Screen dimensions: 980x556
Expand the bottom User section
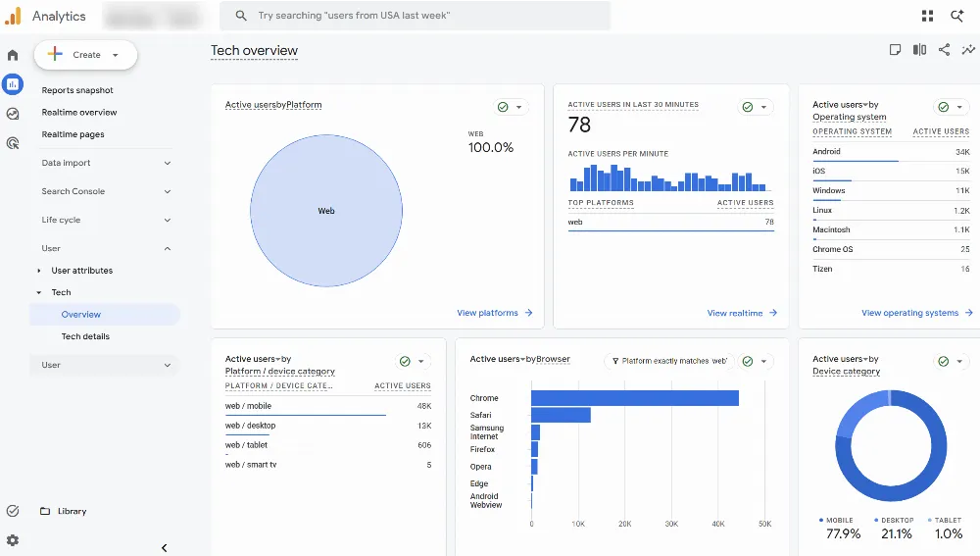105,365
